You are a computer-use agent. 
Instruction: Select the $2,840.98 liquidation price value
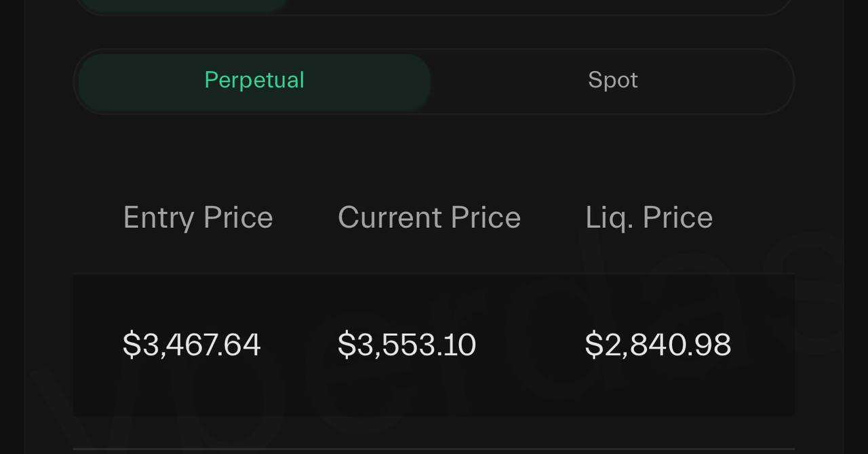pos(658,345)
